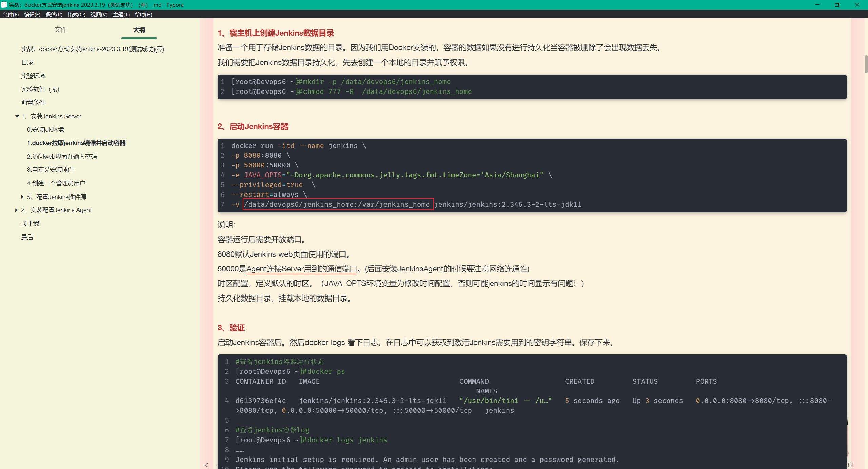The image size is (868, 469).
Task: Click the --privileged=true line
Action: coord(273,185)
